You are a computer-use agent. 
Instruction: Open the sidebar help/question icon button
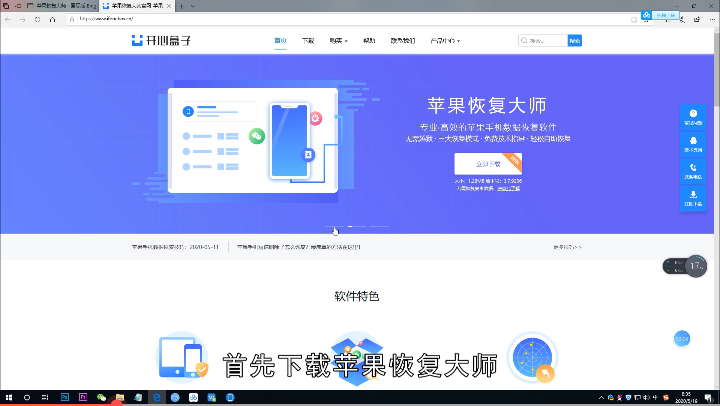pos(693,117)
